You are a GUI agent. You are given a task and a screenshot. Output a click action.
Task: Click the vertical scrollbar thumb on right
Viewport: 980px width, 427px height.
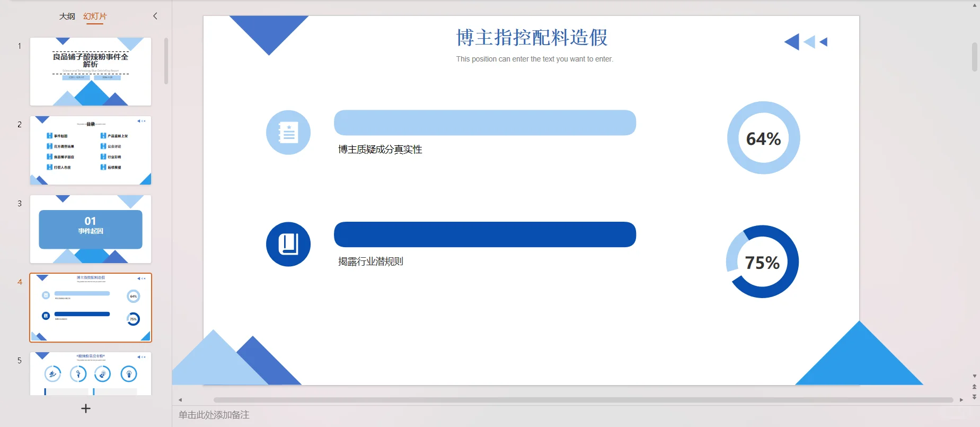click(x=974, y=57)
